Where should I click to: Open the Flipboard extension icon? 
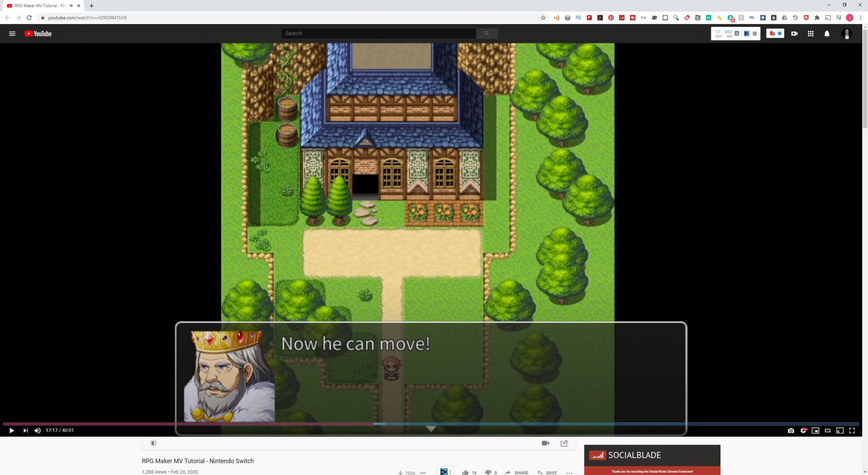click(x=589, y=18)
